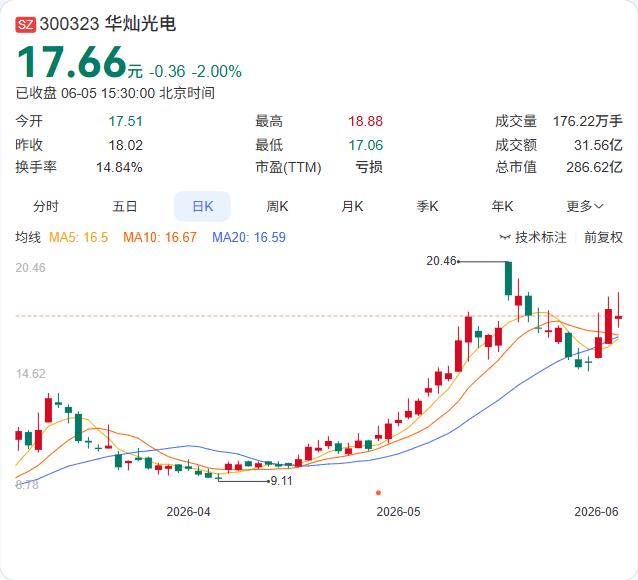The height and width of the screenshot is (580, 638).
Task: Click the 14.62 y-axis price label
Action: coord(31,374)
